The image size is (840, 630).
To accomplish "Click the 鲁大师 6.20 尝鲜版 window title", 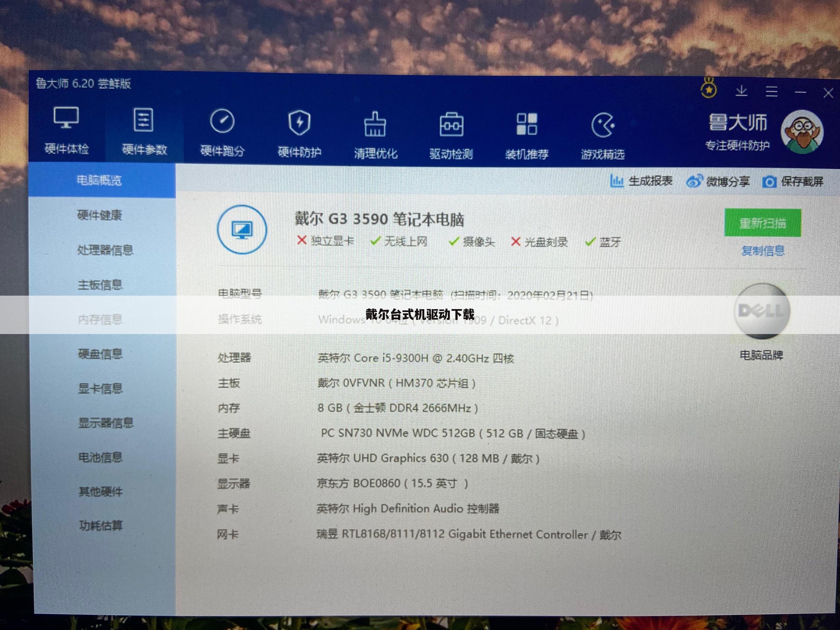I will (84, 84).
